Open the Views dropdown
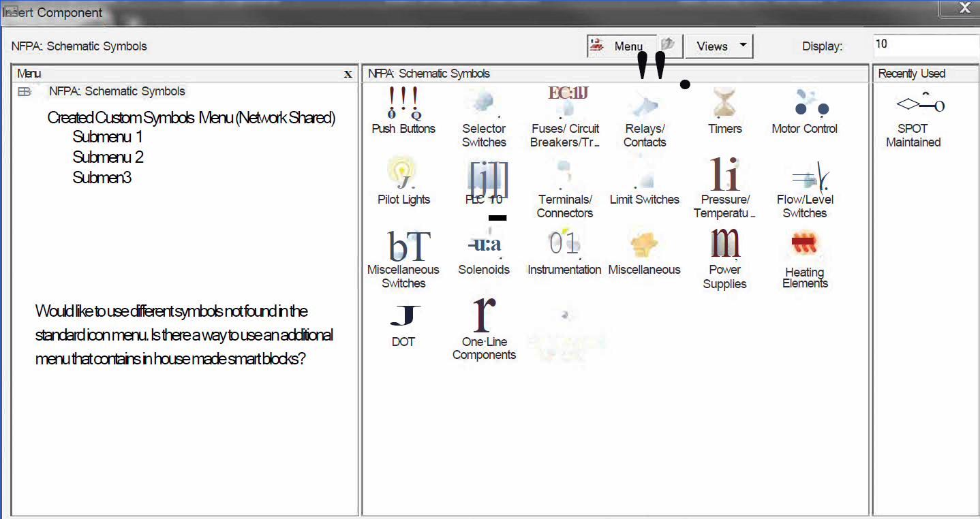 tap(718, 46)
